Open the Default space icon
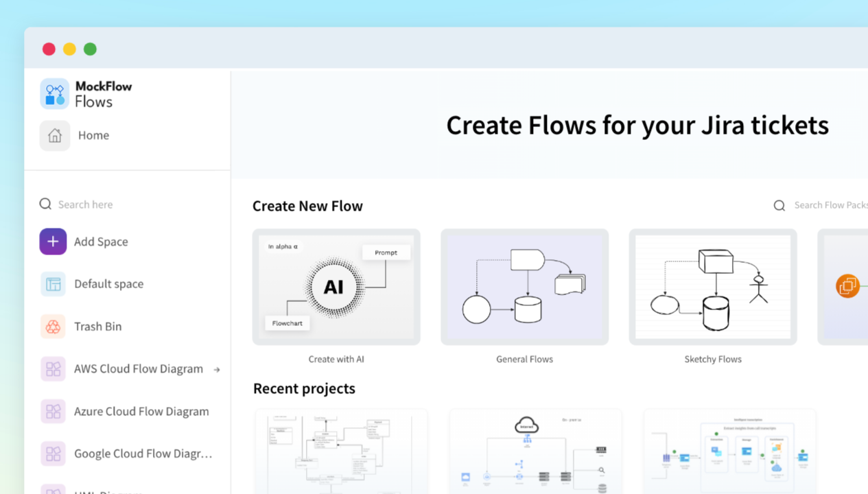The width and height of the screenshot is (868, 494). click(x=53, y=284)
